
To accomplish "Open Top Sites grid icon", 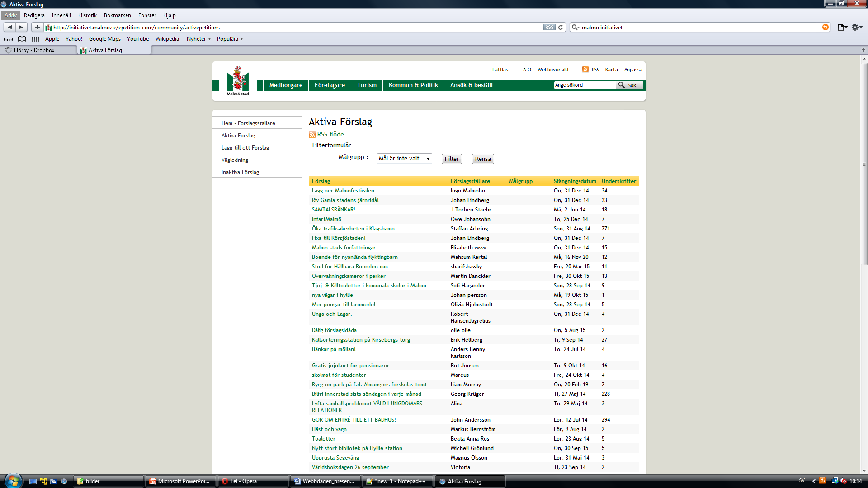I will click(x=35, y=39).
